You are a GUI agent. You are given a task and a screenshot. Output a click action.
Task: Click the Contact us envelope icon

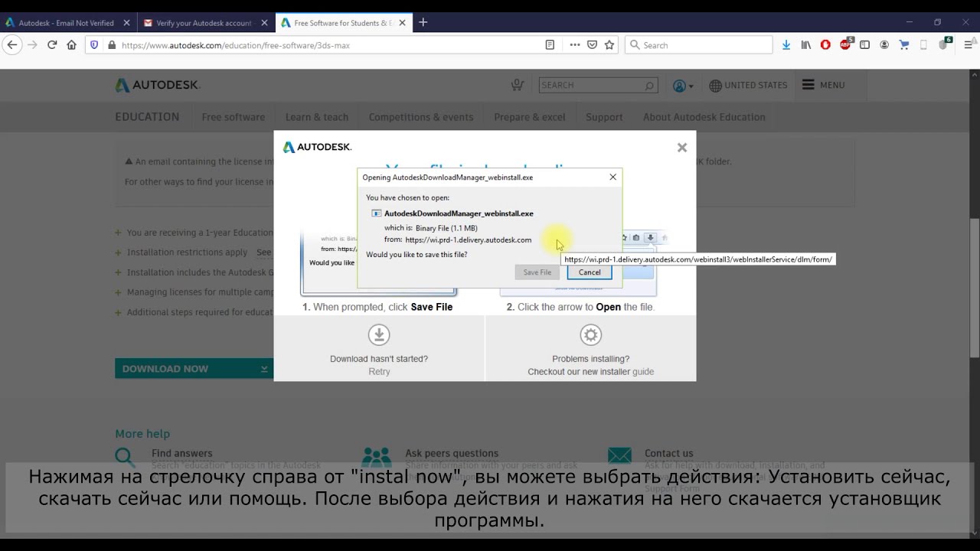[620, 457]
